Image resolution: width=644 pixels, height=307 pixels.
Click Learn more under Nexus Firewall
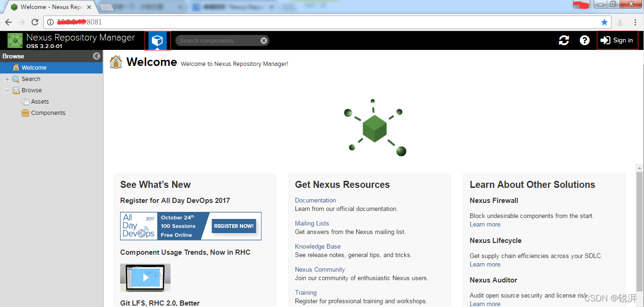485,224
